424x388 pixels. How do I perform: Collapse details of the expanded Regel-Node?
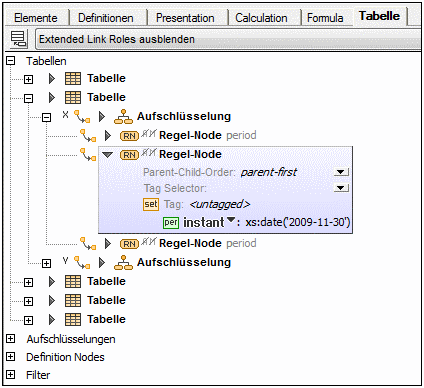pos(107,155)
